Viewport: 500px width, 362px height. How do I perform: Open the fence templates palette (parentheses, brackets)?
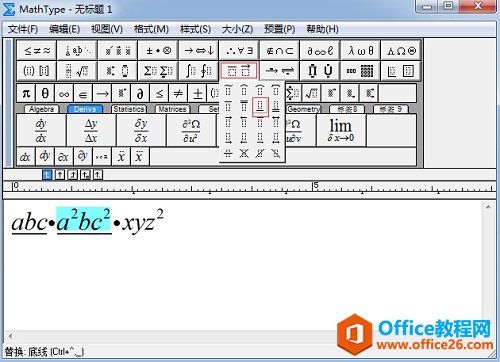(37, 71)
